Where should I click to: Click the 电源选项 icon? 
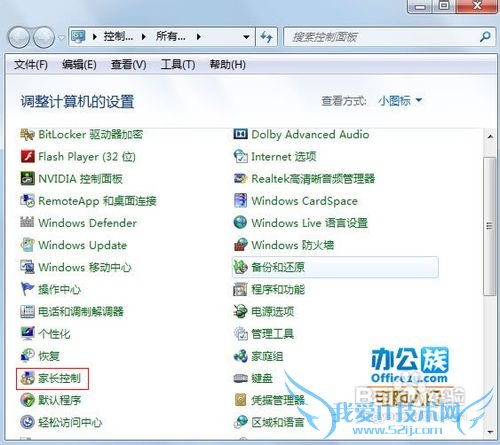(x=240, y=311)
